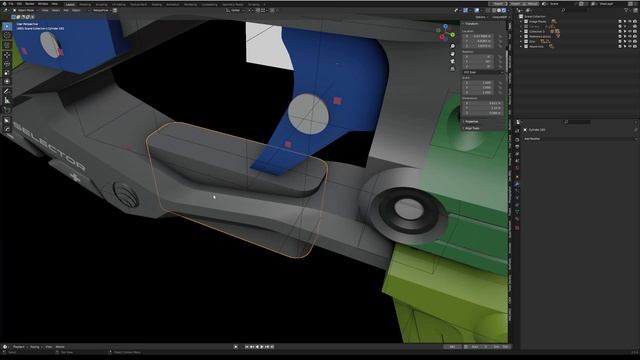Click the green Y axis gizmo ball
The image size is (640, 360).
[x=453, y=35]
